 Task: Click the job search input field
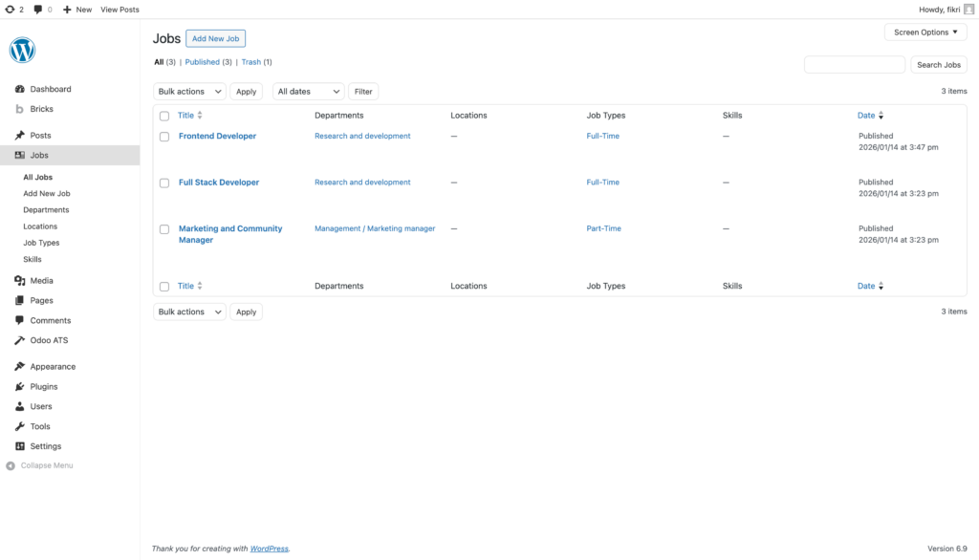tap(854, 65)
